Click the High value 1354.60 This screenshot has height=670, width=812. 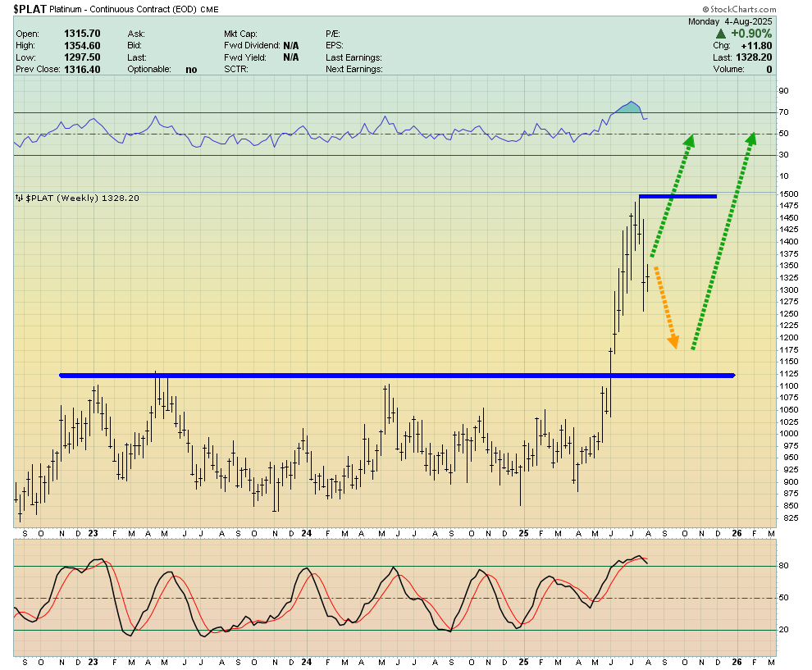(x=84, y=45)
